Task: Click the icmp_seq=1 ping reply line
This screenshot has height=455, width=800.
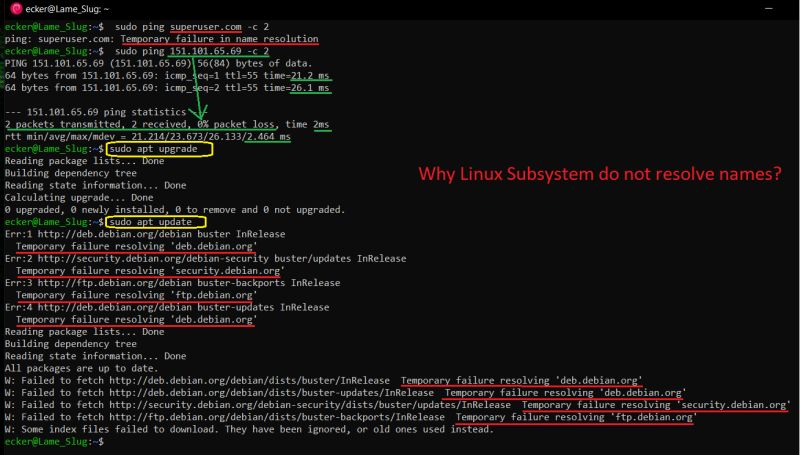Action: coord(167,75)
